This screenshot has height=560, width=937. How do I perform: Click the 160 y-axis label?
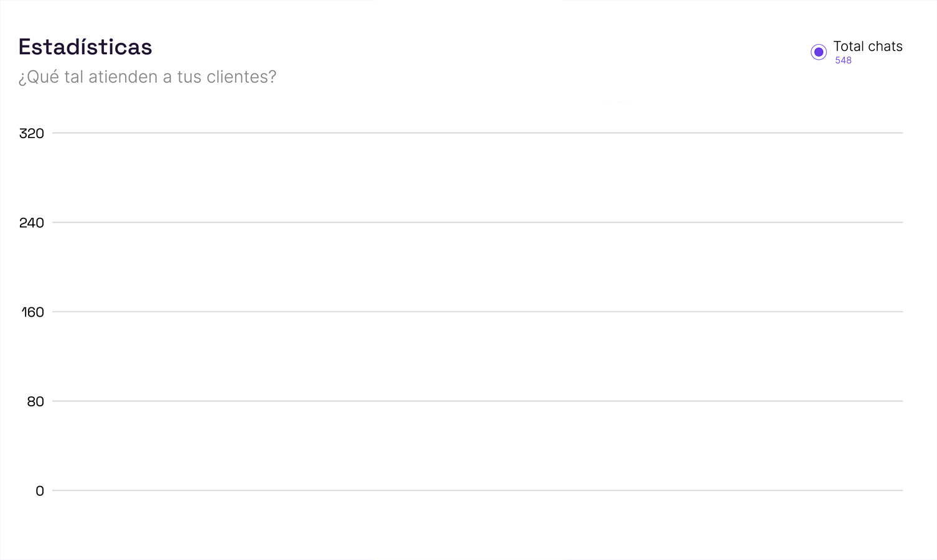(x=33, y=312)
